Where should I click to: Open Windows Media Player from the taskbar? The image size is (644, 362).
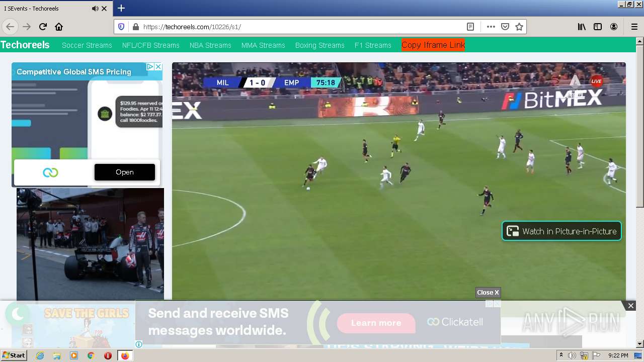74,355
